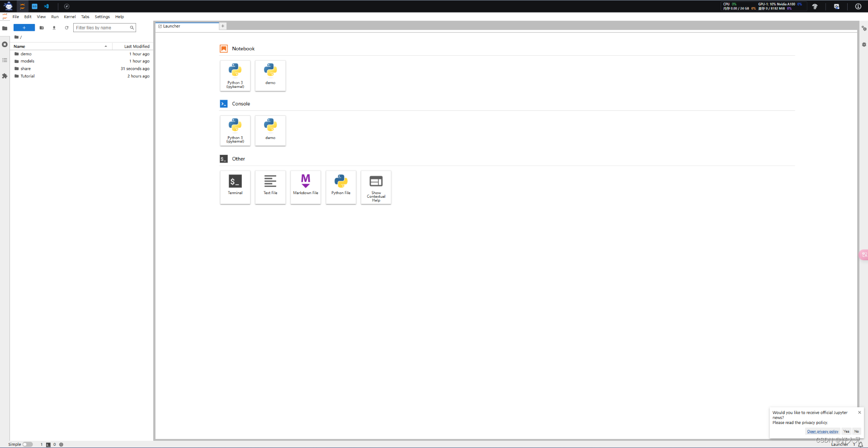Launch a demo kernel notebook
Screen dimensions: 868x448
[x=270, y=76]
